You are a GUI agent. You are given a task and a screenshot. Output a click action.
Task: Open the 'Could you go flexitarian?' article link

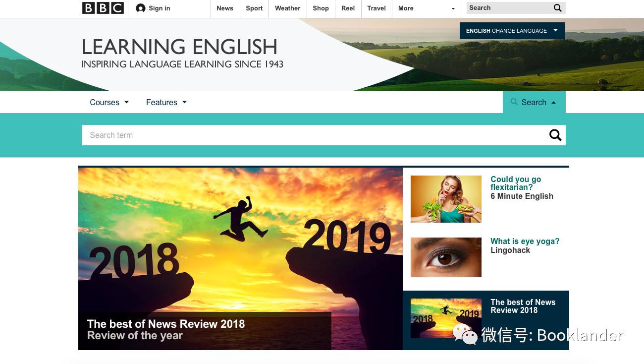pos(516,183)
